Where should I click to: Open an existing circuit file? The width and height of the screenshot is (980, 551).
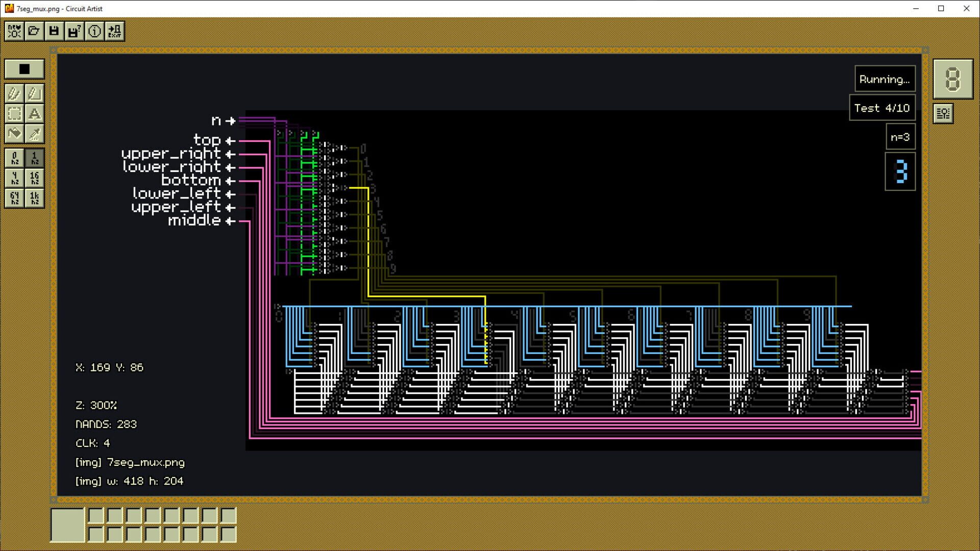pos(34,31)
